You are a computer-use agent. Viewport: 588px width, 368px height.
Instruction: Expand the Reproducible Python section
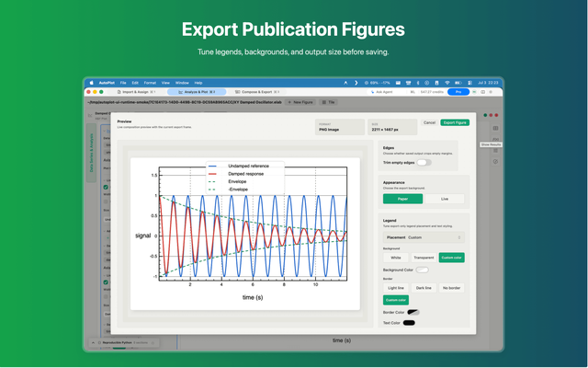point(124,343)
